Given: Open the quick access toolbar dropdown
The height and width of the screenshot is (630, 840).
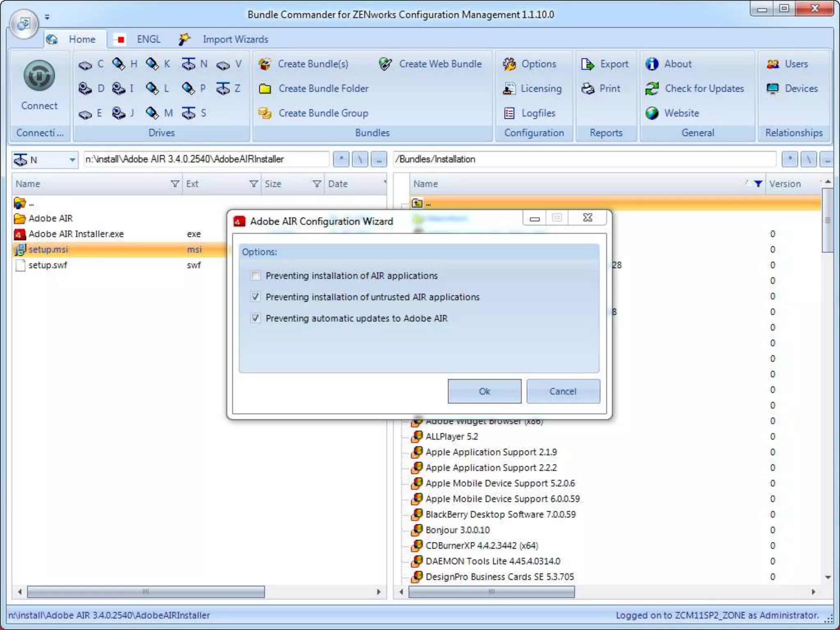Looking at the screenshot, I should (x=47, y=17).
